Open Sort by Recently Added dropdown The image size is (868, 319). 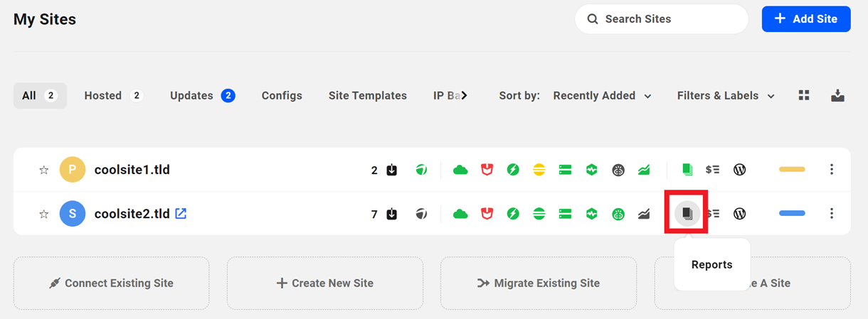602,95
